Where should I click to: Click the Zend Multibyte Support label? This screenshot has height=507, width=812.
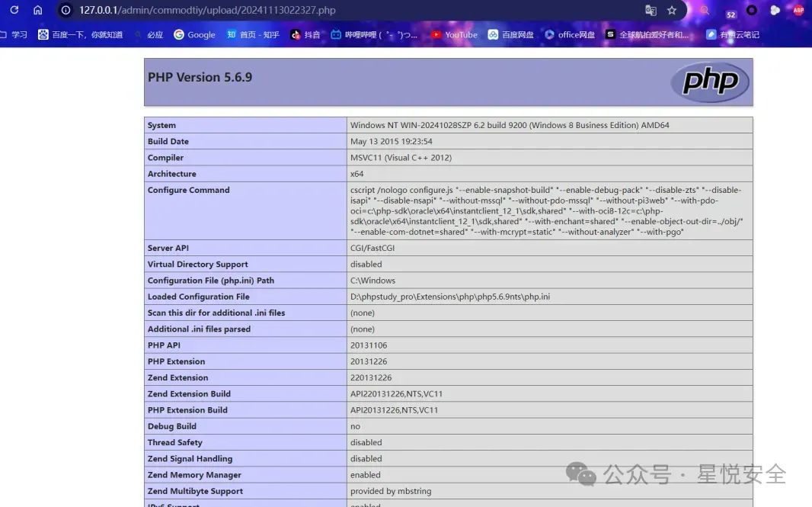195,491
